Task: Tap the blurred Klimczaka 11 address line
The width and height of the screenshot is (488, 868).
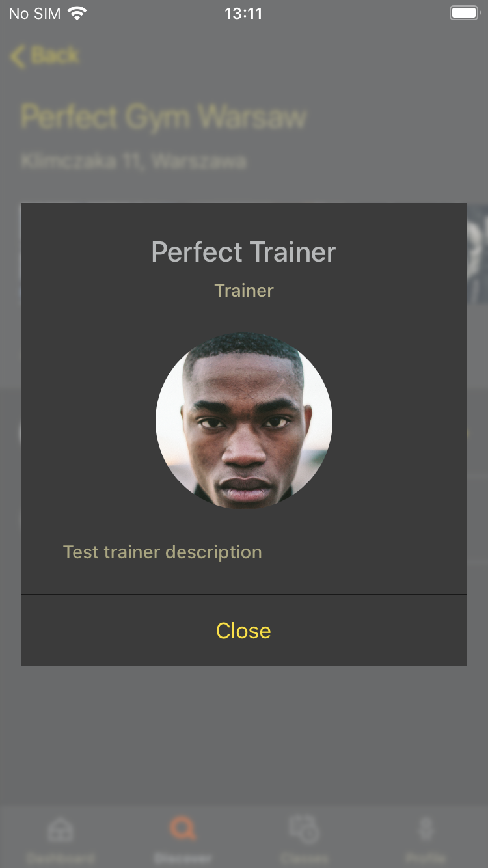Action: pyautogui.click(x=133, y=161)
